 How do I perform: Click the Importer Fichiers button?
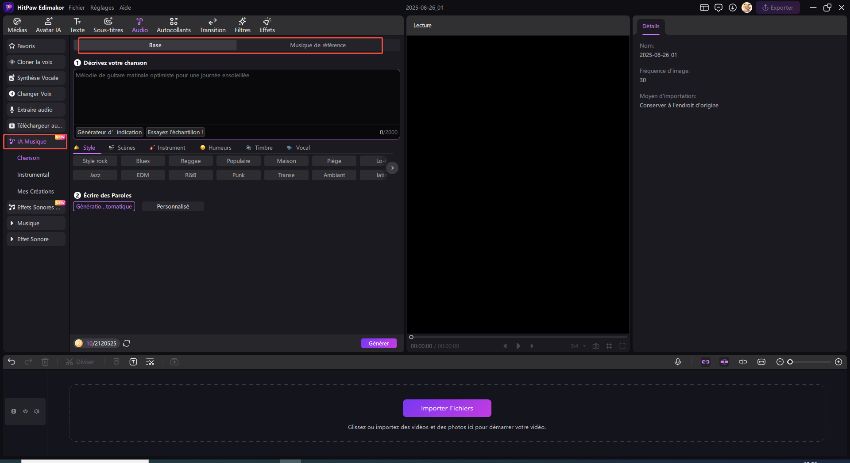[x=447, y=408]
